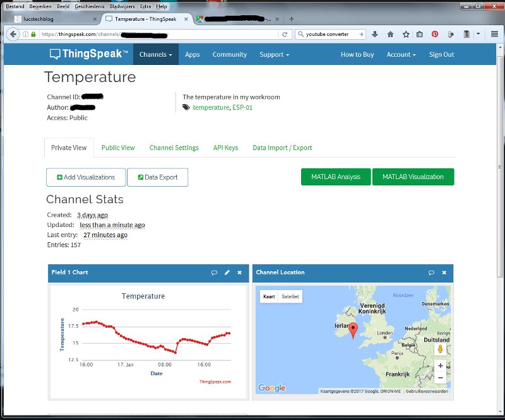
Task: Click the MATLAB Analysis button
Action: coord(336,177)
